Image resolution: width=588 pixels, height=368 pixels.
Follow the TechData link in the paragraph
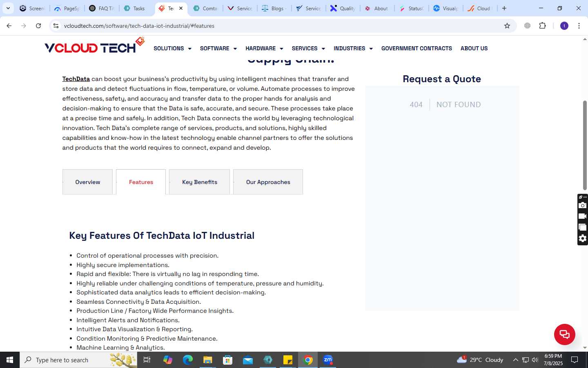point(76,79)
